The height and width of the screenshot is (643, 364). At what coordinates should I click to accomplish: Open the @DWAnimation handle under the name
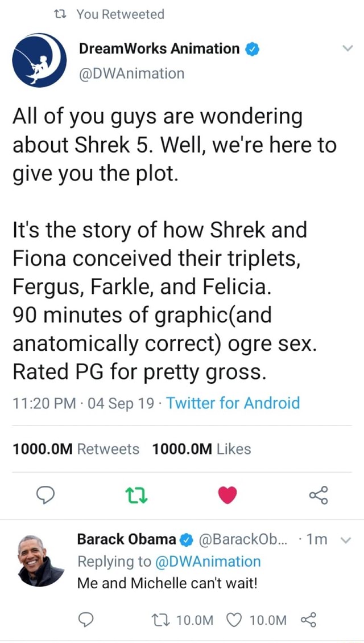132,73
